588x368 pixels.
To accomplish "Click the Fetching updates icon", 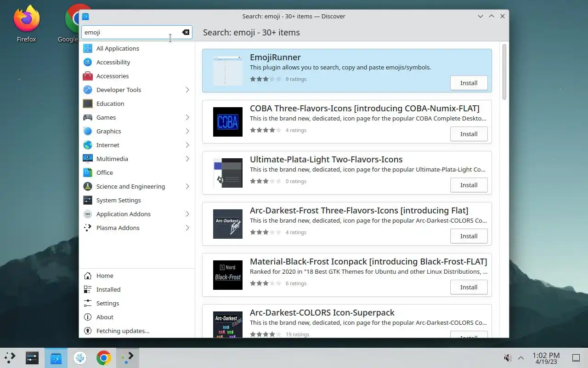I will 88,331.
